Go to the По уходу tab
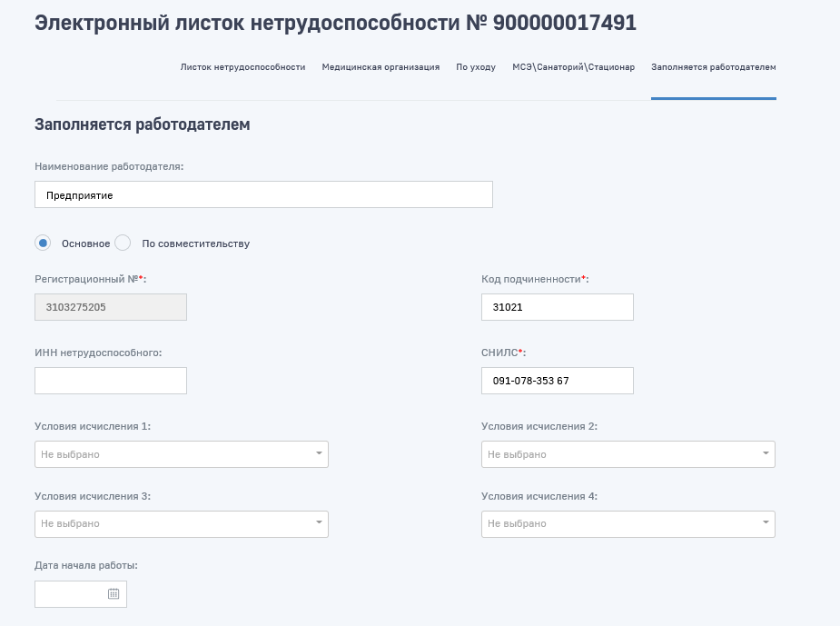 coord(476,67)
